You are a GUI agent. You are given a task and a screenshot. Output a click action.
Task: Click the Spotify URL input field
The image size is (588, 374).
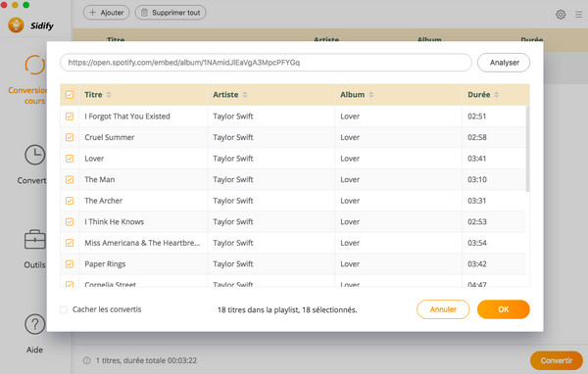[x=266, y=63]
